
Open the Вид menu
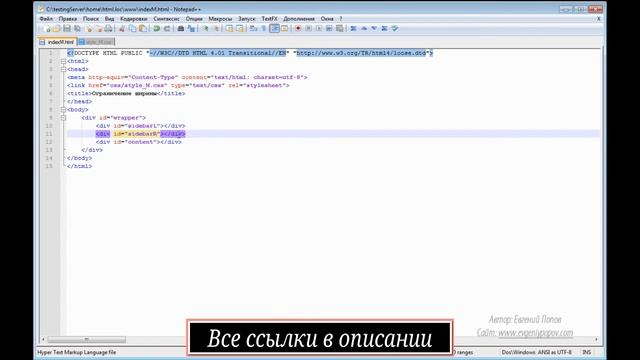coord(109,19)
